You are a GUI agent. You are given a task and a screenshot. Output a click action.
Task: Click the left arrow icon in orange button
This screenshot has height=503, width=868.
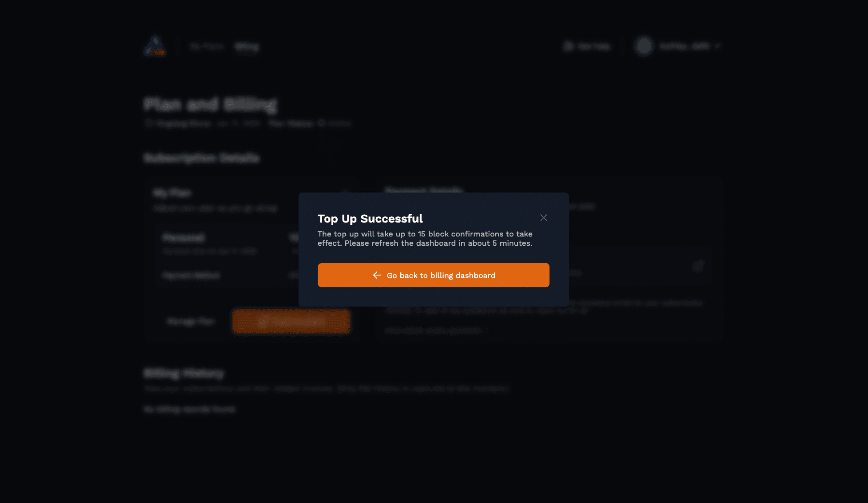(x=377, y=275)
